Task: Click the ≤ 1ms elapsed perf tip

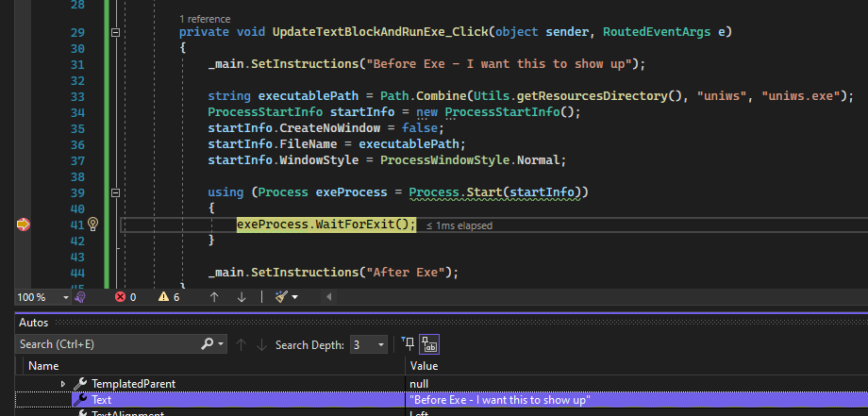Action: (459, 225)
